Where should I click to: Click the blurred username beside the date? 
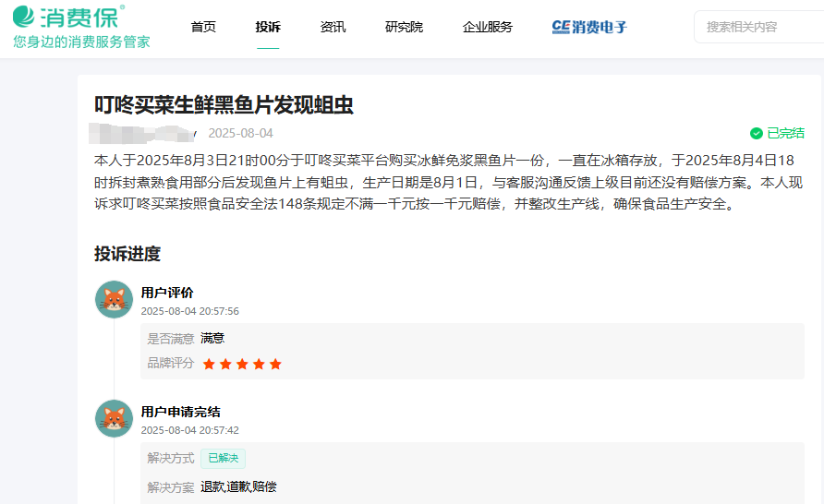point(142,133)
